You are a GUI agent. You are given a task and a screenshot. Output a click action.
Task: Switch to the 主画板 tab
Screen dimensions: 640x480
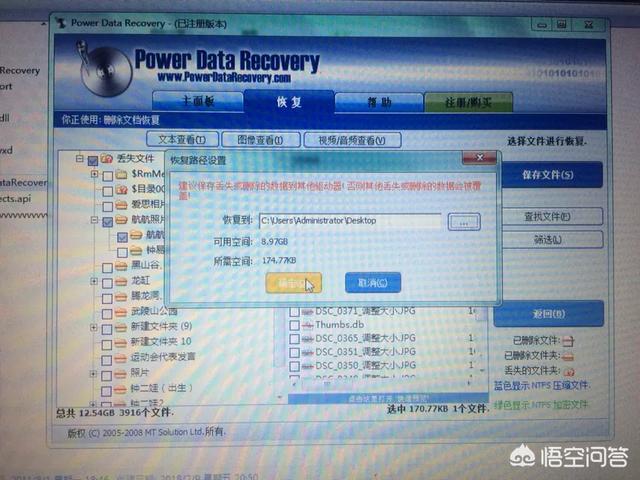tap(196, 102)
